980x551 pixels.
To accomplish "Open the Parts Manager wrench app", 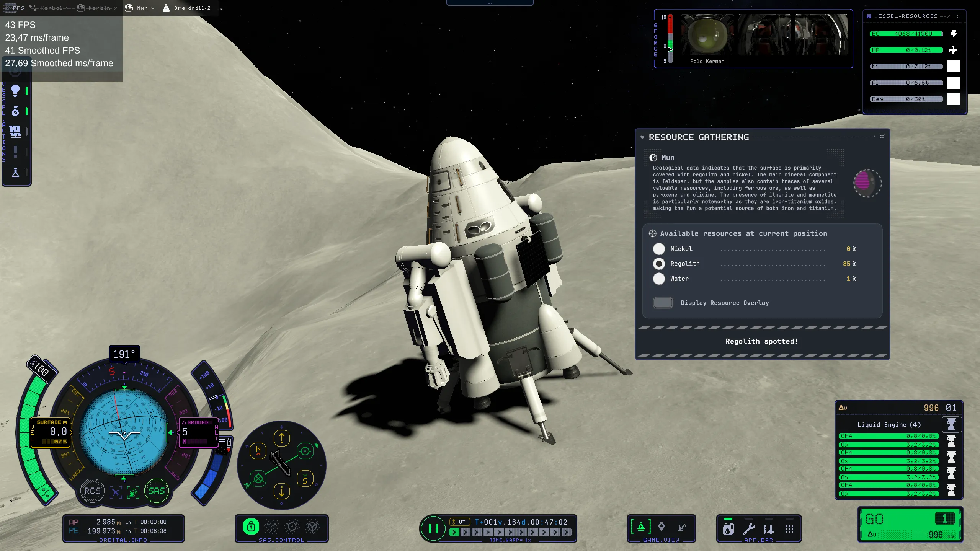I will click(749, 529).
